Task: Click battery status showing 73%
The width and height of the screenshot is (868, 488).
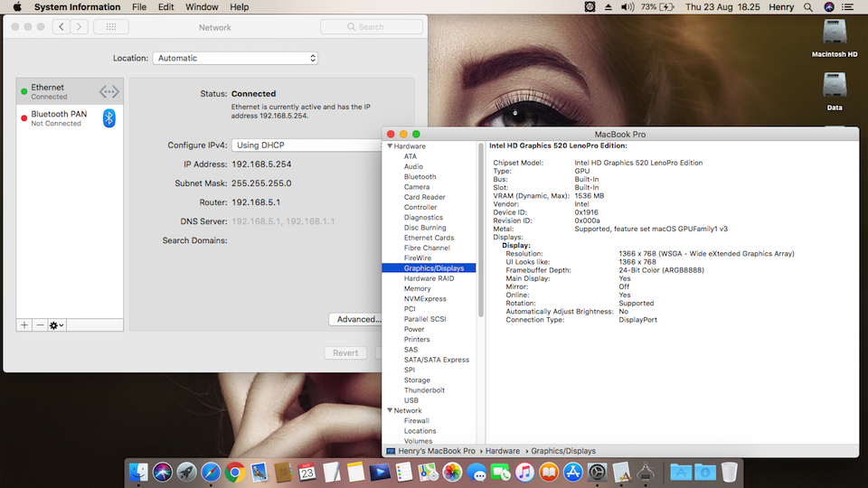Action: pyautogui.click(x=657, y=7)
